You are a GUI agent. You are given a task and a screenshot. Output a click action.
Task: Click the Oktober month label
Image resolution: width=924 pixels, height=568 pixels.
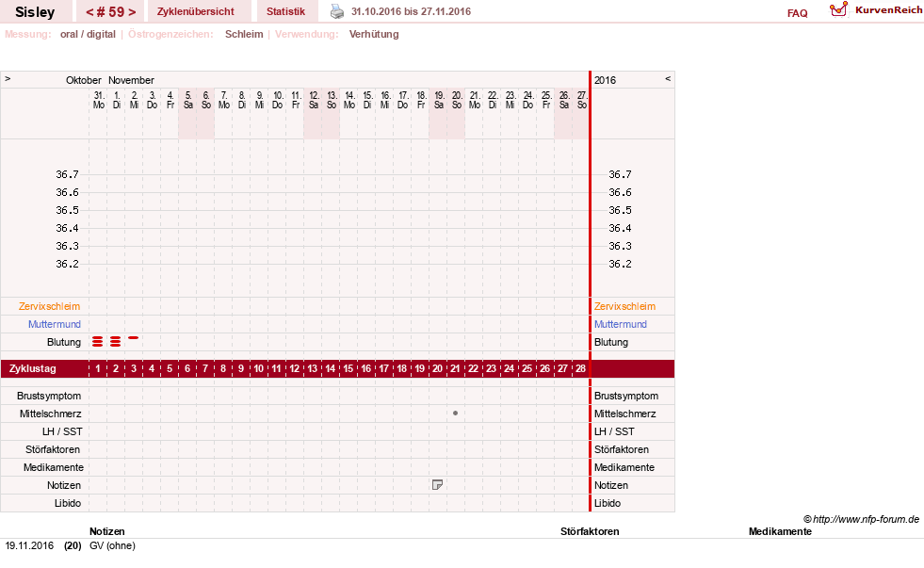point(84,80)
